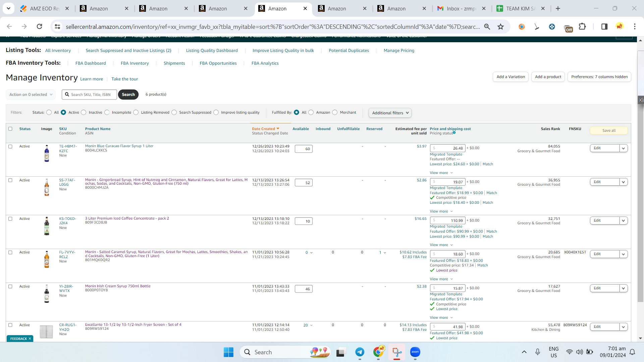Bookmark this page with the star icon

[x=501, y=26]
